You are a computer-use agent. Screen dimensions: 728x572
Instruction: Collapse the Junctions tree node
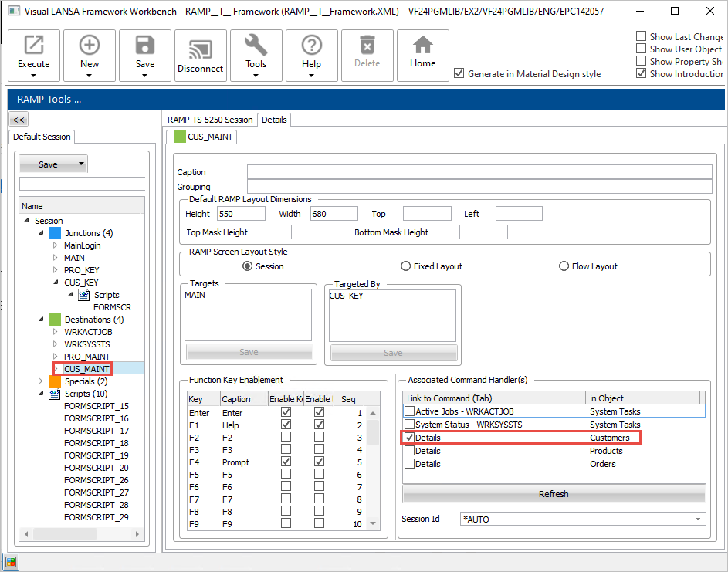coord(41,233)
